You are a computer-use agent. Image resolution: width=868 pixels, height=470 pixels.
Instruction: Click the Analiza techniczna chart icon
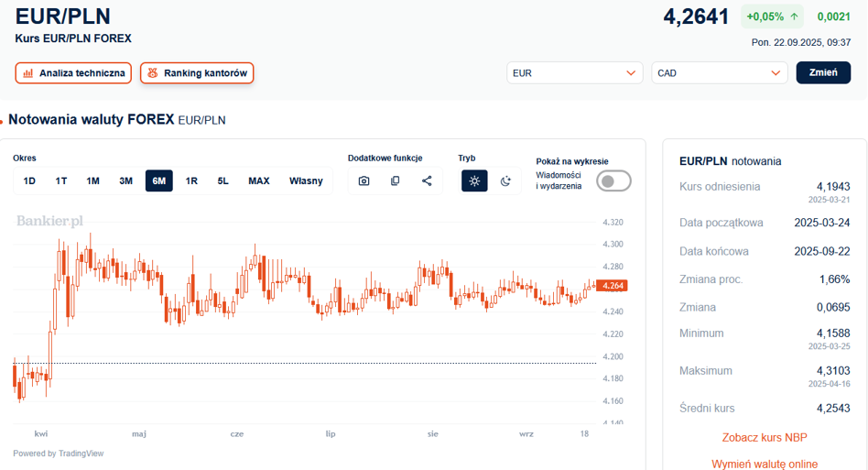click(x=27, y=73)
